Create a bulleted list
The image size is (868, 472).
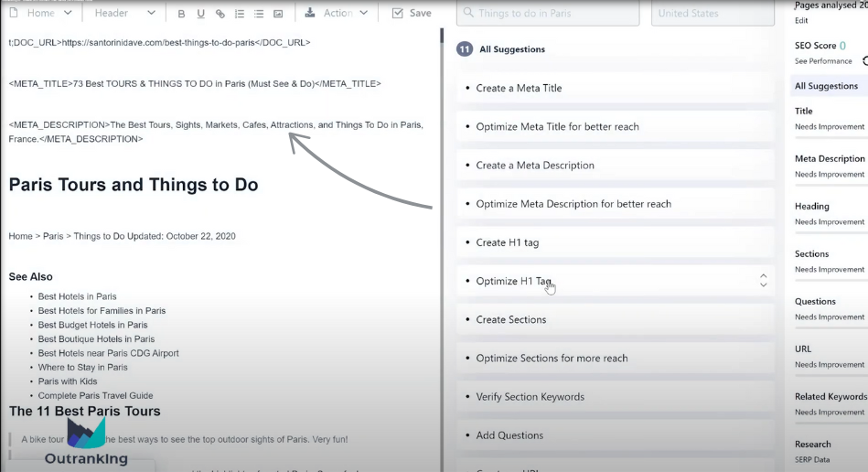click(x=259, y=14)
